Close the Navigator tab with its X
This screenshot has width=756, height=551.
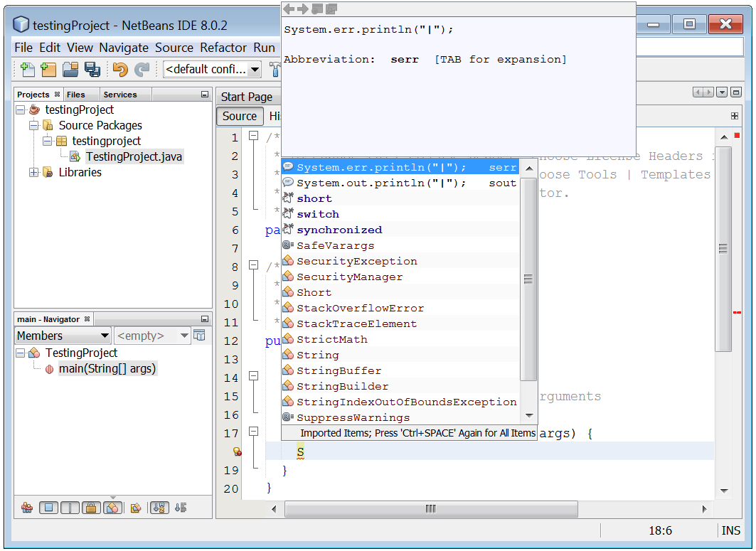point(87,319)
